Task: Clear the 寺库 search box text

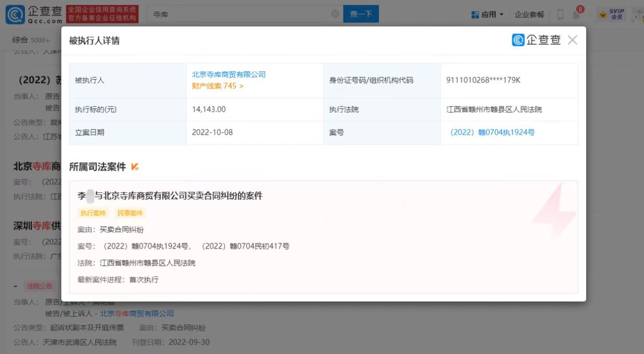Action: 335,14
